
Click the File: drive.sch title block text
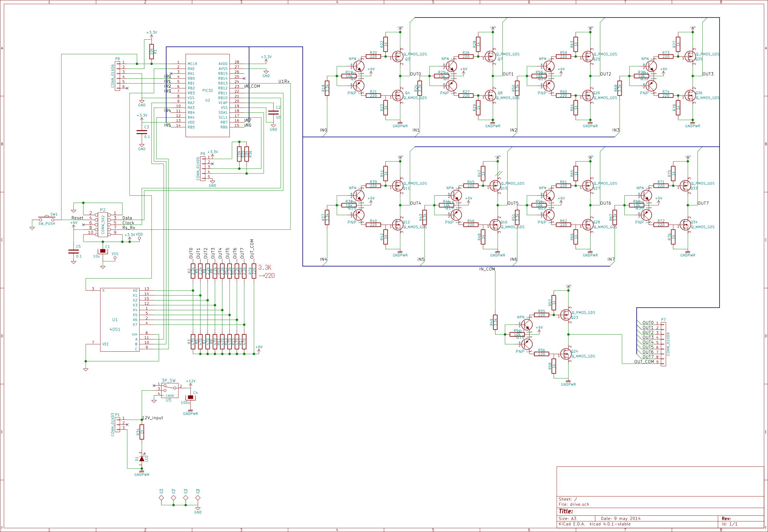pos(574,504)
